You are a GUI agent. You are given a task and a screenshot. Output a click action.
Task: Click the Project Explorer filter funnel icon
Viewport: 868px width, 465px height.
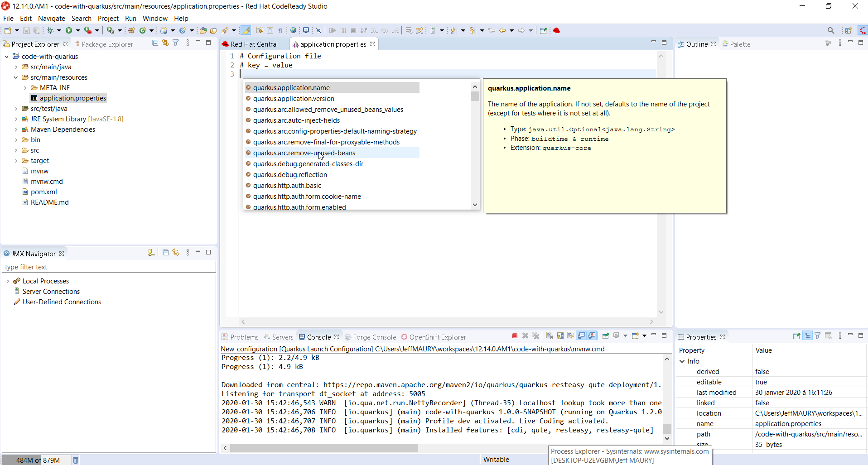(x=176, y=43)
